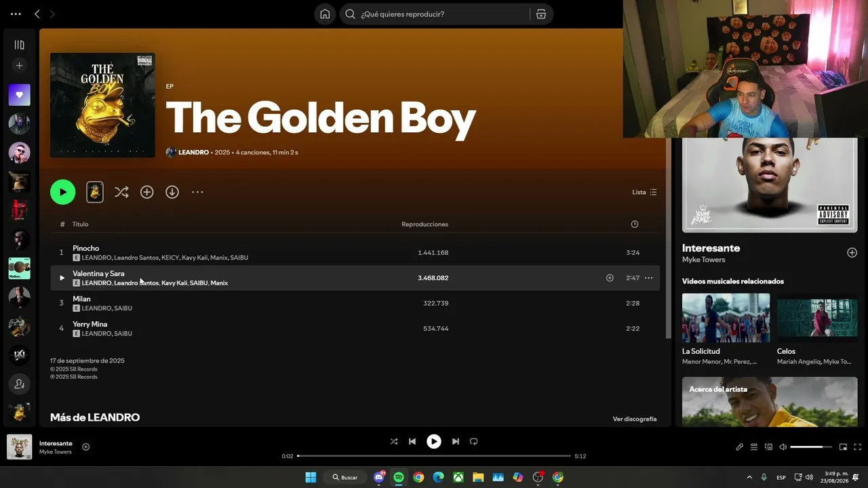Mute Spotify with the speaker icon
Screen dimensions: 868x488
[x=783, y=447]
